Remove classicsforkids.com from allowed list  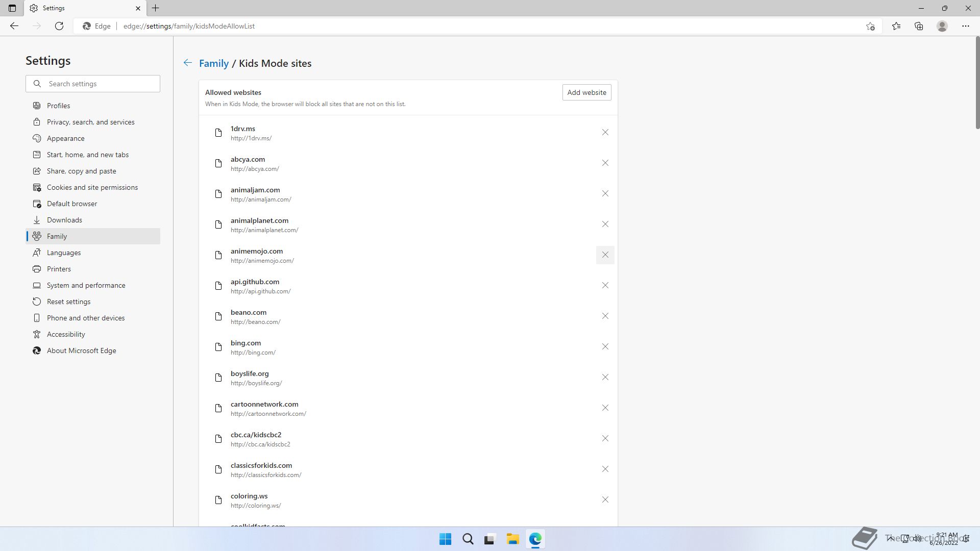(605, 469)
